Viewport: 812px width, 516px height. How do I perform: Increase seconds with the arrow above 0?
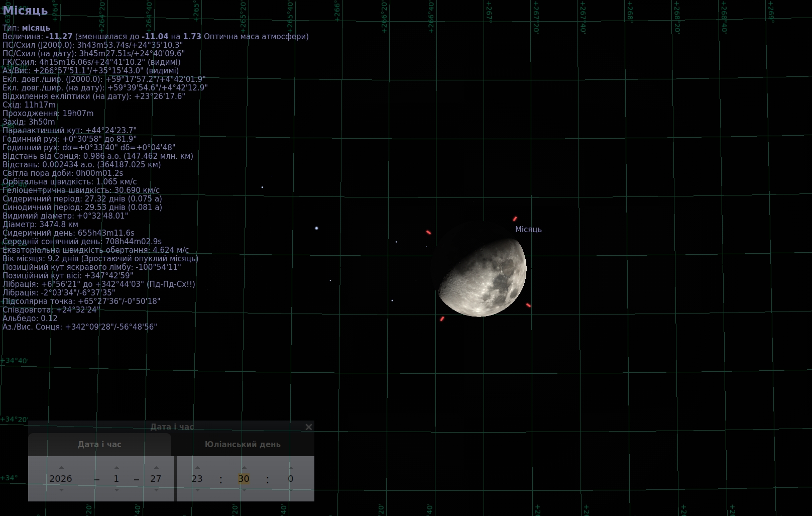[291, 468]
